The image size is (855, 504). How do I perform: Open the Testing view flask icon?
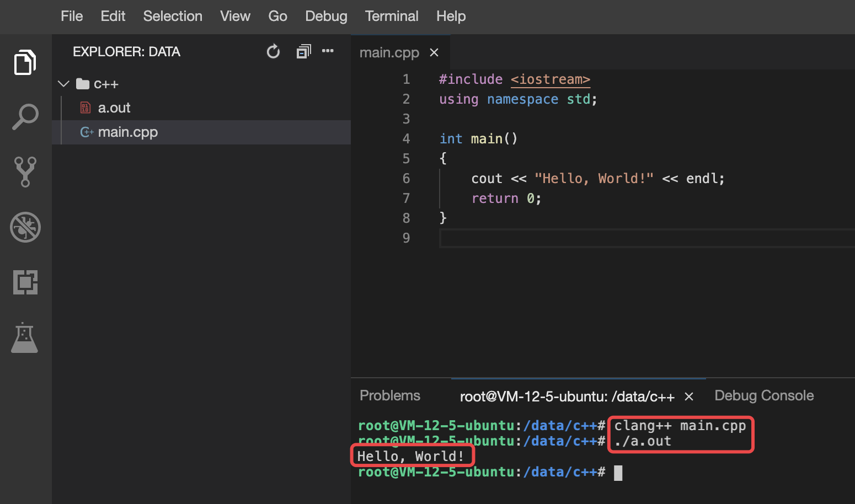[x=25, y=337]
